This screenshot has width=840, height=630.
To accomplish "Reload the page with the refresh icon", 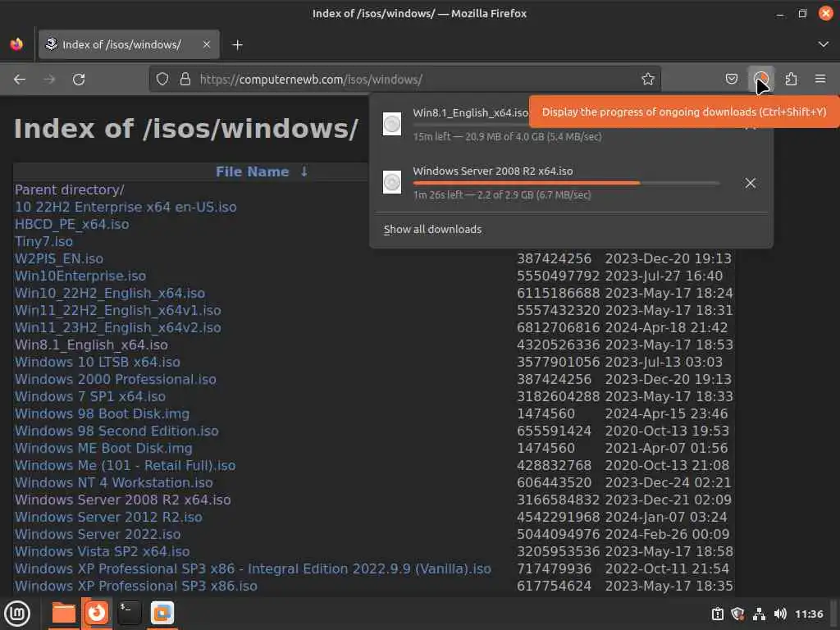I will tap(79, 80).
